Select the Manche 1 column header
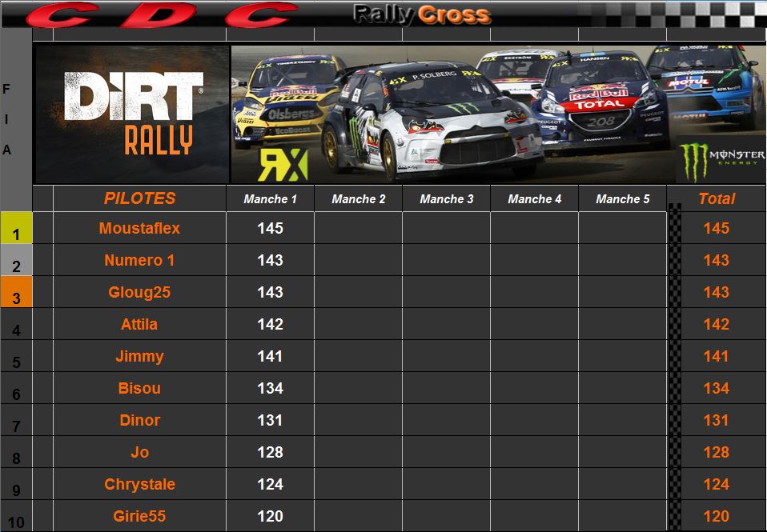767x532 pixels. 270,199
